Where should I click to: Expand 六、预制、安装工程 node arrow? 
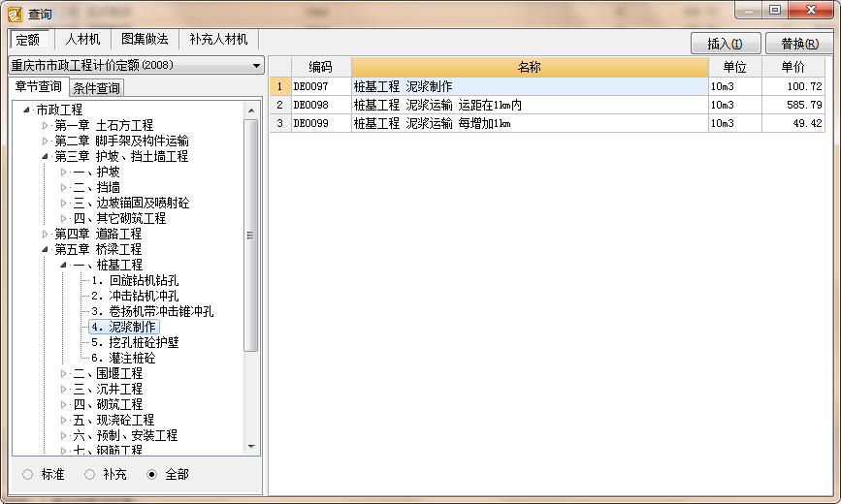click(63, 435)
